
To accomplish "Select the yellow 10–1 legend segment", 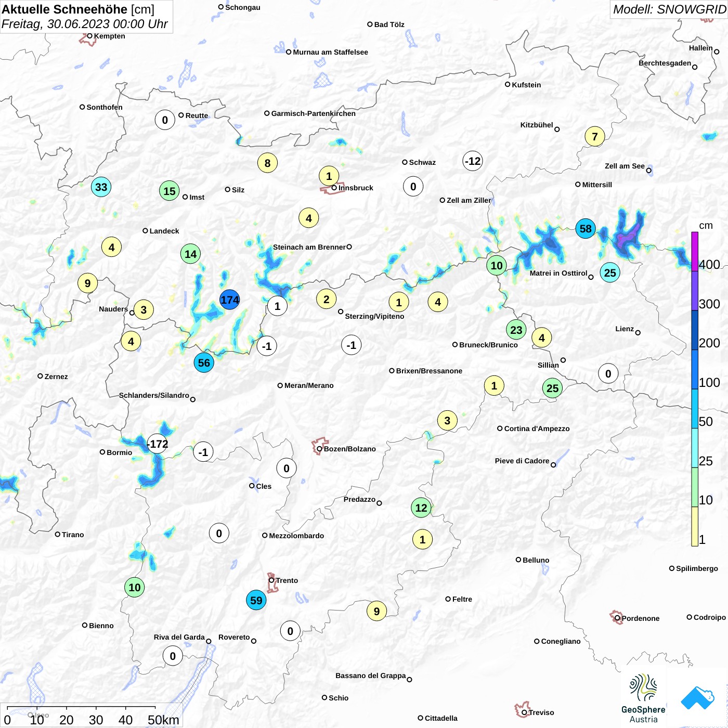I will click(x=695, y=526).
